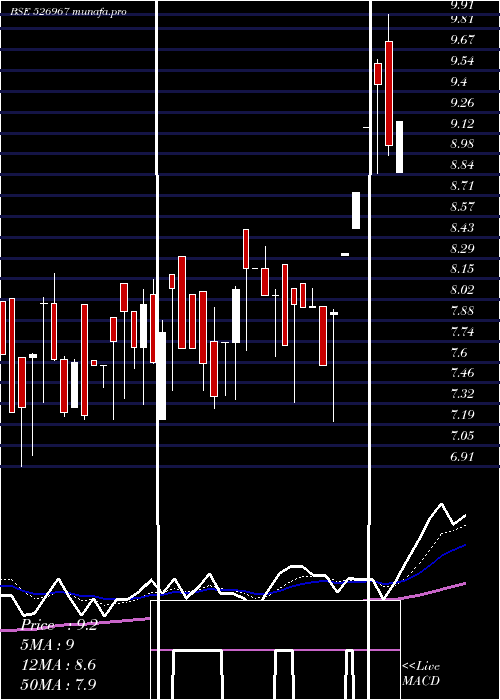This screenshot has height=700, width=500.
Task: Click the 7.32 price axis label
Action: 462,394
